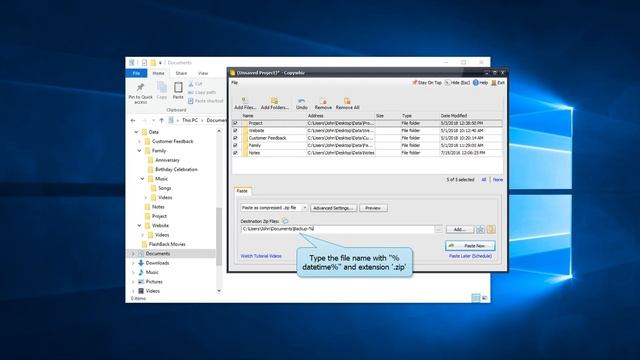Expand the Documents node in tree
640x360 pixels.
(133, 253)
